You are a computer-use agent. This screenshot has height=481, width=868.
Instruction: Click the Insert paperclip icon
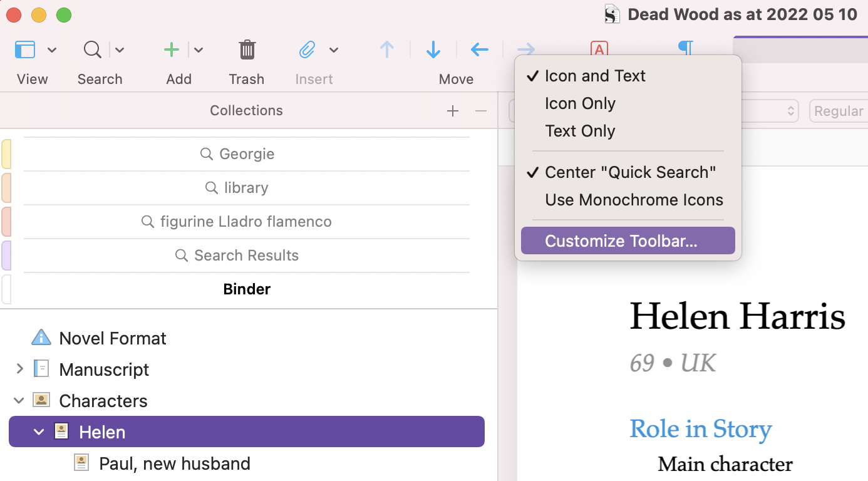coord(306,49)
